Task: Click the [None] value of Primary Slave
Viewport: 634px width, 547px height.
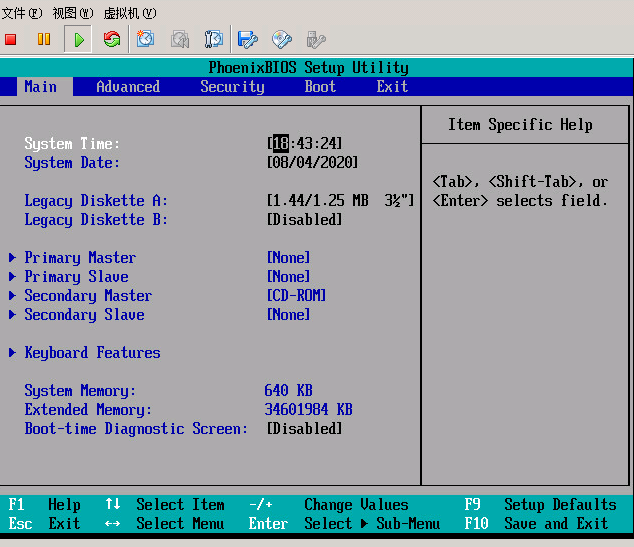Action: tap(288, 277)
